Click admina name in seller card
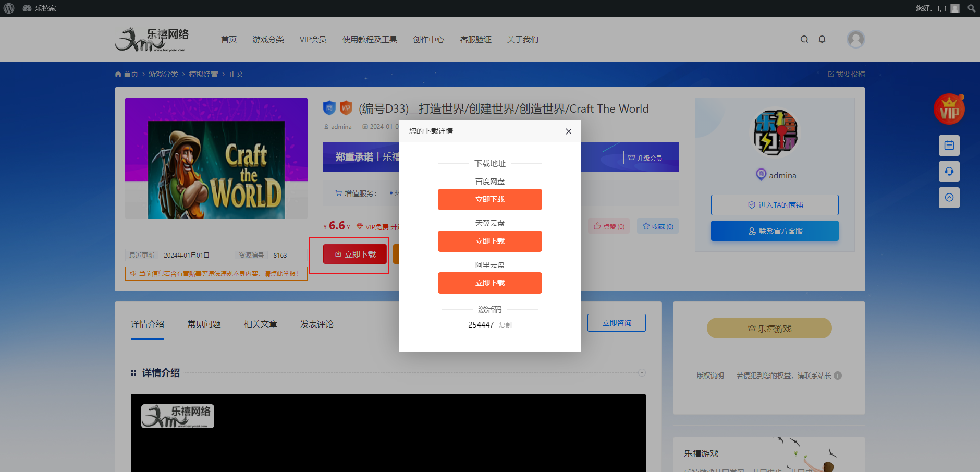The image size is (980, 472). pyautogui.click(x=782, y=176)
